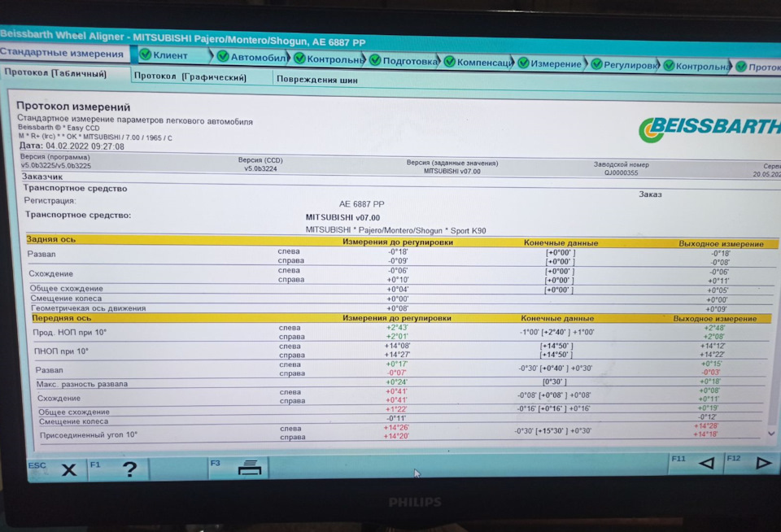
Task: Go forward with the F12 right arrow
Action: coord(752,462)
